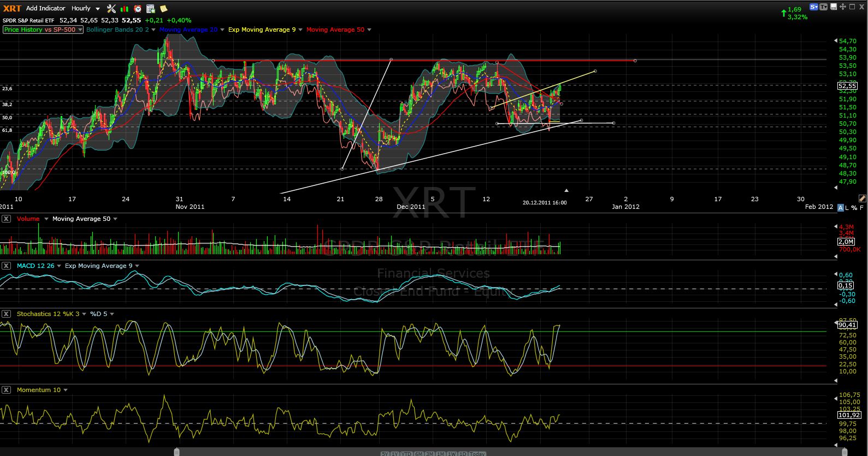Open Volume's Moving Average 50 dropdown
This screenshot has height=456, width=868.
[115, 219]
